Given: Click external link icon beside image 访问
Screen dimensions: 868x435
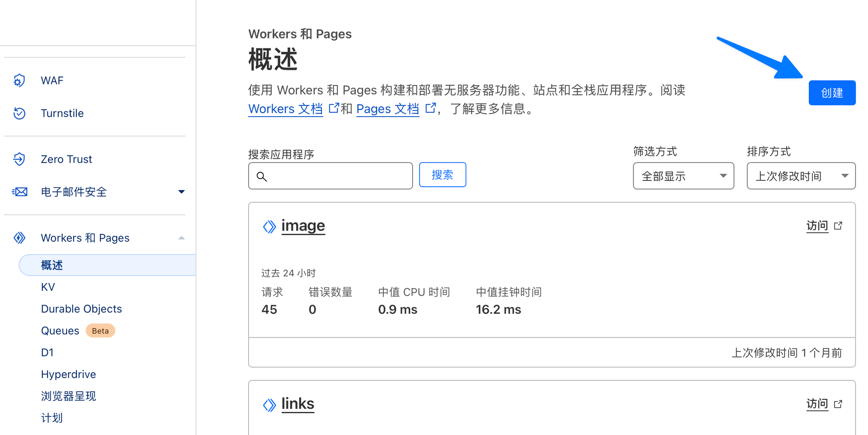Looking at the screenshot, I should pos(838,226).
